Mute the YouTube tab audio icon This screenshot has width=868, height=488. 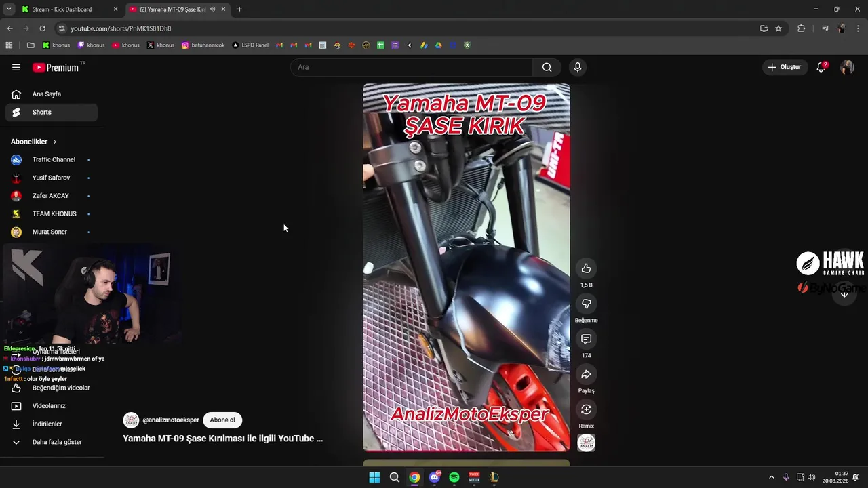pos(212,9)
